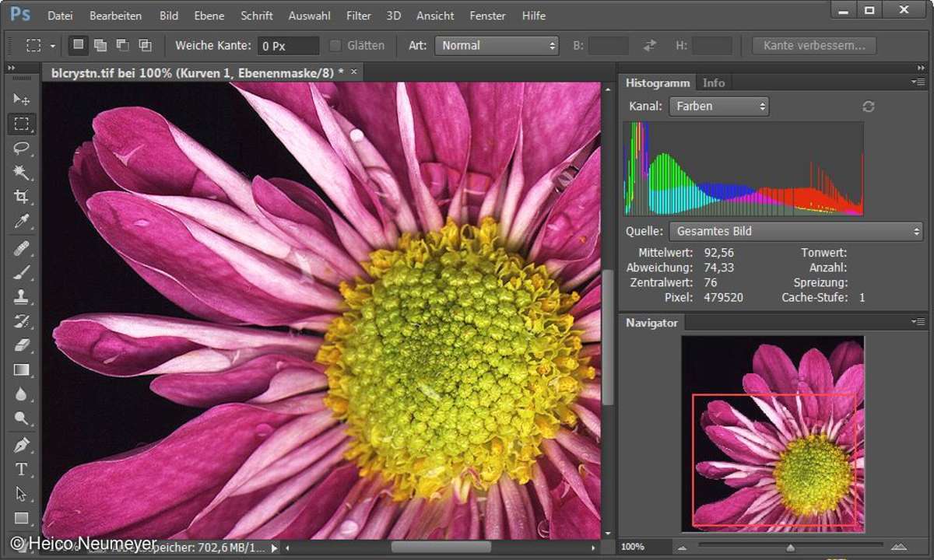Click the swap width and height icon
This screenshot has width=934, height=560.
click(650, 45)
